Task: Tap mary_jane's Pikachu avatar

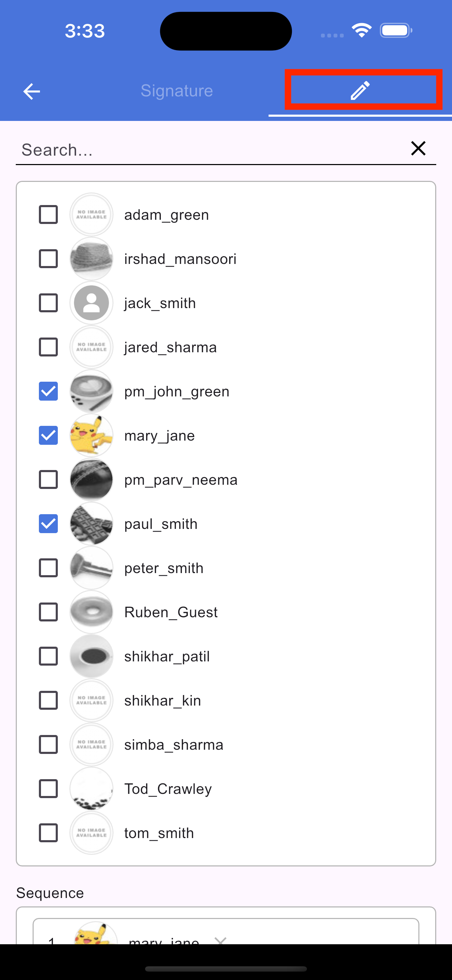Action: (91, 435)
